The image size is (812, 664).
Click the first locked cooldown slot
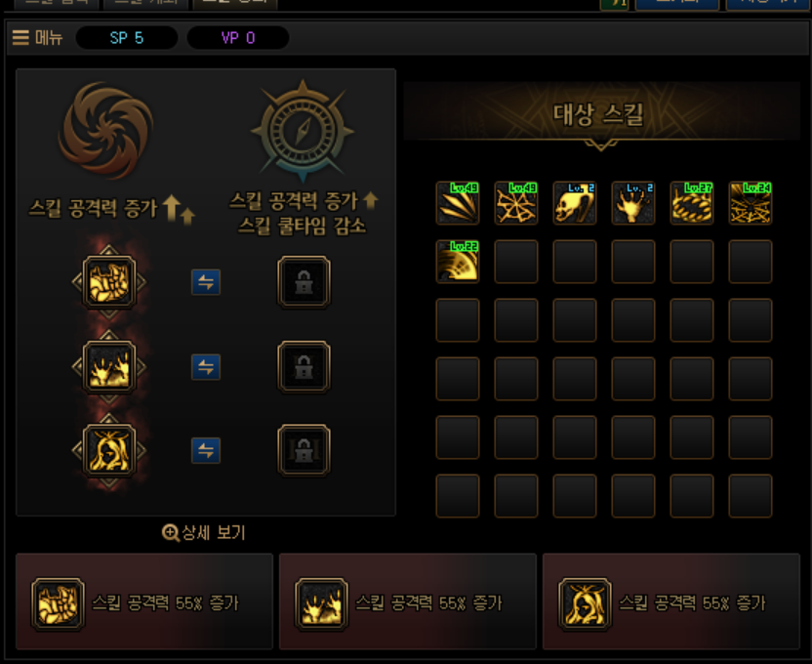[304, 282]
